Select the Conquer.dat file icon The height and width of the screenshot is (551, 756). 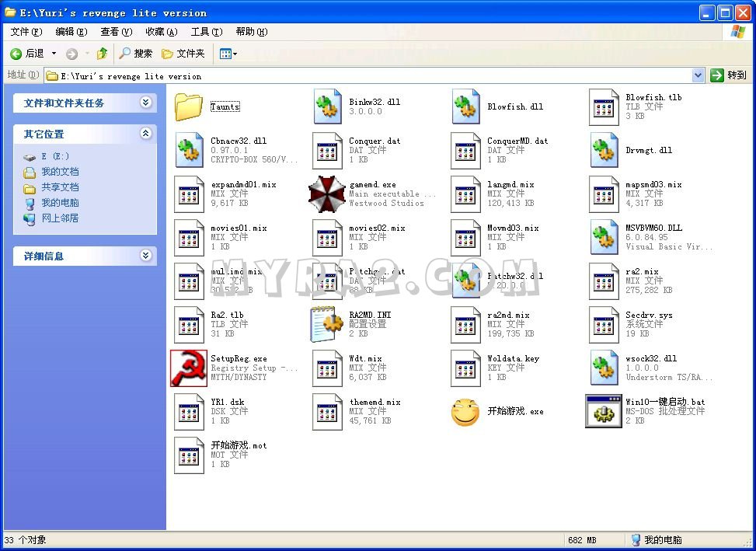[327, 151]
